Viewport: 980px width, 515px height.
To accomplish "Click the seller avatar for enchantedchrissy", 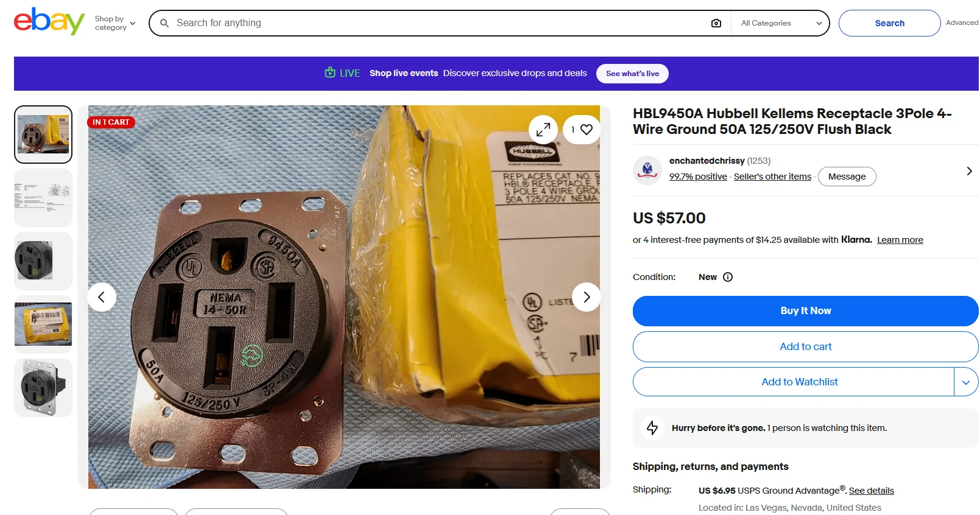I will click(x=647, y=170).
